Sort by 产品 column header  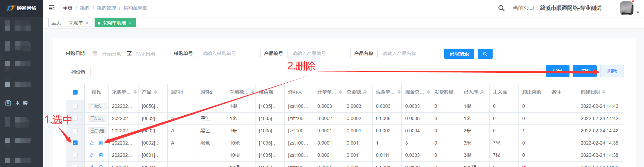point(155,92)
